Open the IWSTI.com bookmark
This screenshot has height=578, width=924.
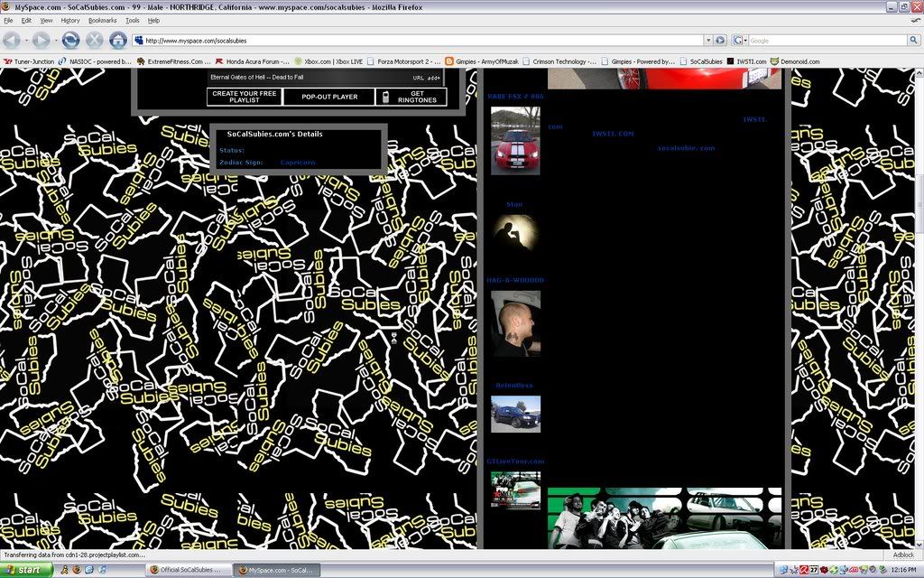746,61
